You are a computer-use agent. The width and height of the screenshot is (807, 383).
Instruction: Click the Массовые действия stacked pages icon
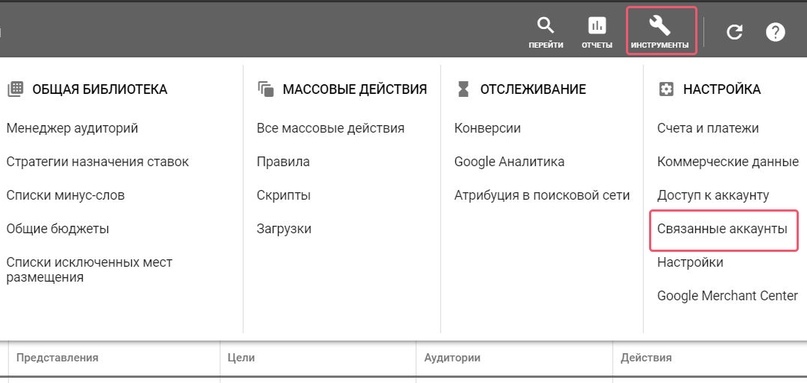pyautogui.click(x=266, y=89)
